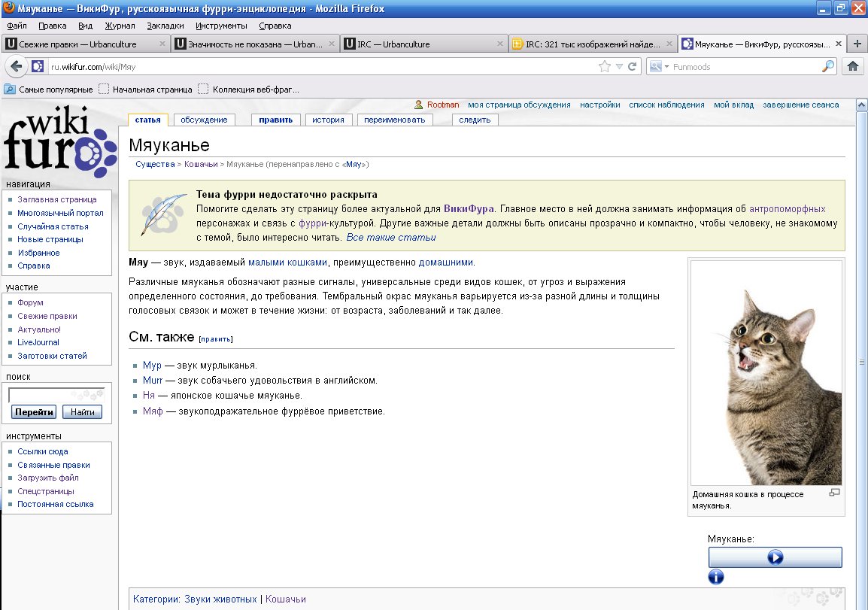Open the Закладки menu in menu bar
The height and width of the screenshot is (610, 868).
pyautogui.click(x=165, y=26)
